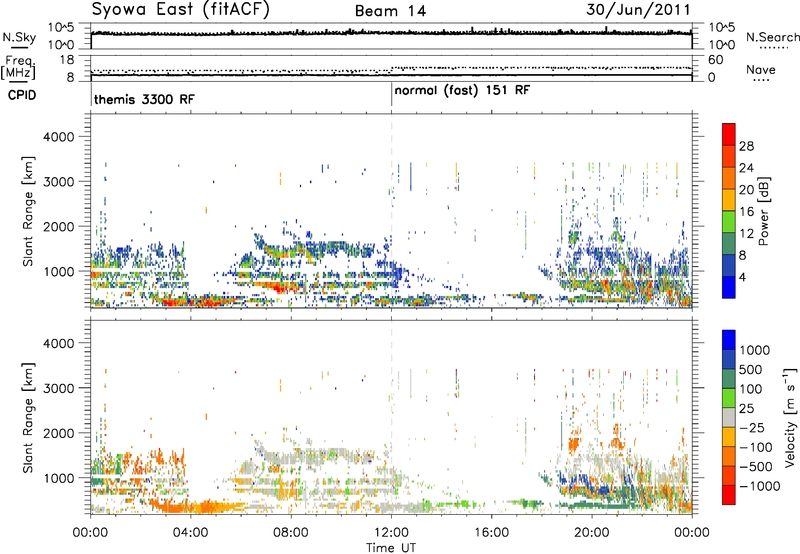Viewport: 800px width, 554px height.
Task: Click the "-1000" velocity colorbar label
Action: tap(760, 486)
